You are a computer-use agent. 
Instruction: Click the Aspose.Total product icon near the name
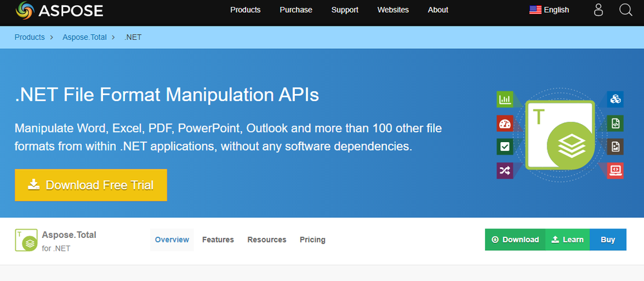(26, 240)
